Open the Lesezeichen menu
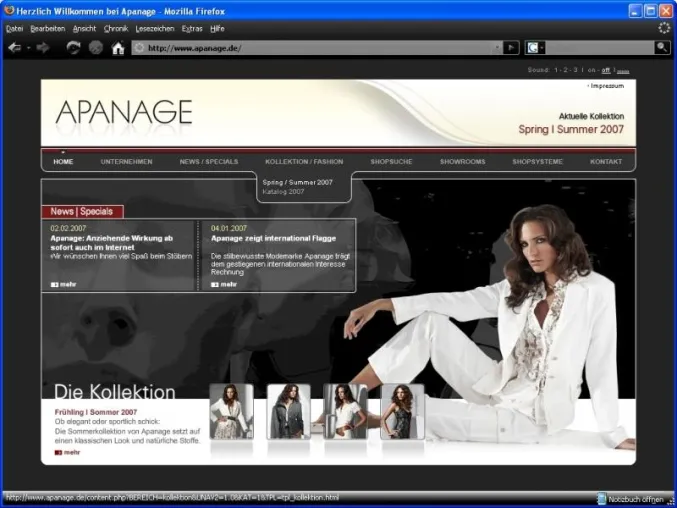Image resolution: width=677 pixels, height=508 pixels. coord(155,29)
